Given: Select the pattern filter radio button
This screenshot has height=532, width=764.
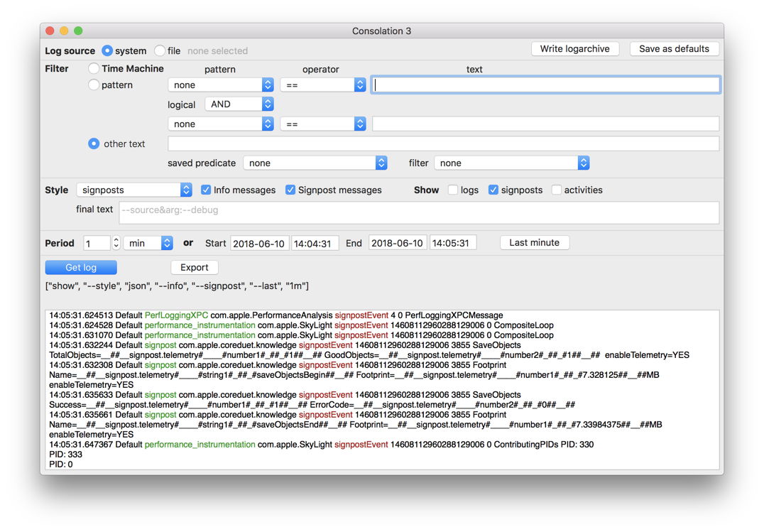Looking at the screenshot, I should coord(94,85).
